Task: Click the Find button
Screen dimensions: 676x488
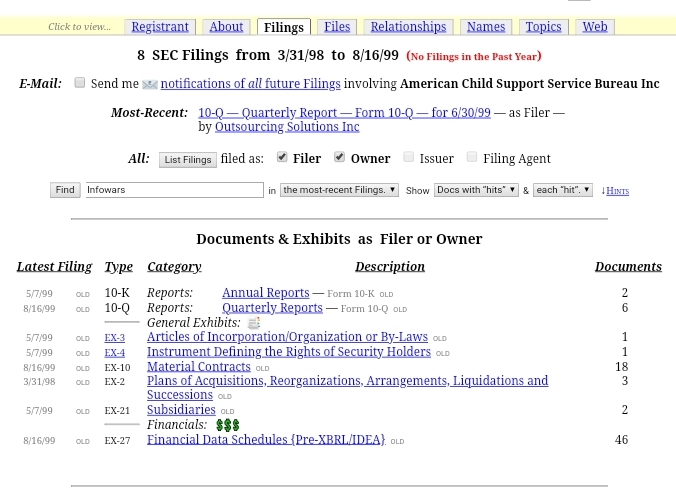Action: coord(65,190)
